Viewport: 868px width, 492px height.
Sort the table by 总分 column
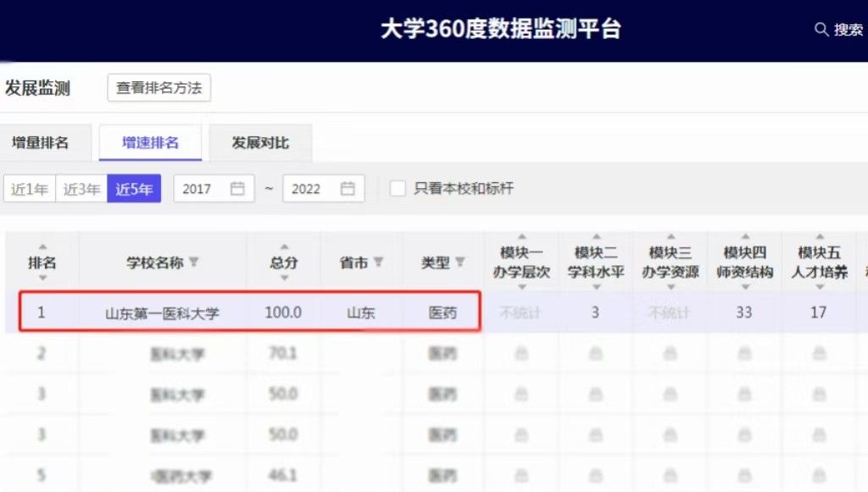[x=284, y=263]
